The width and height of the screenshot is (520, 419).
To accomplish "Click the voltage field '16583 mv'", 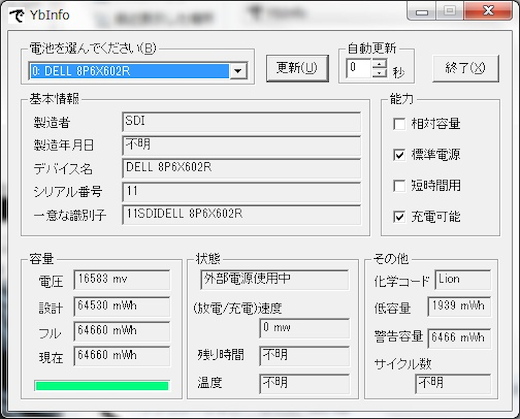I will click(x=122, y=280).
